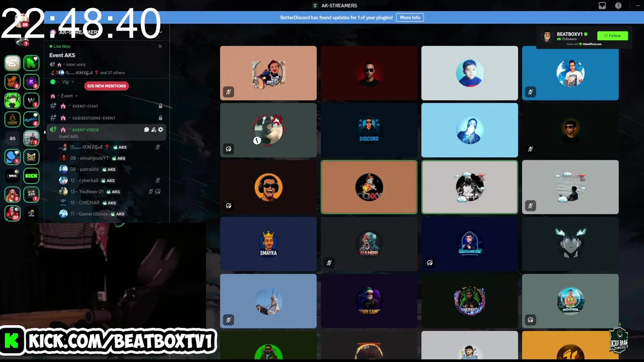Jump to 525 NEW MENTIONS
This screenshot has height=362, width=644.
tap(107, 86)
